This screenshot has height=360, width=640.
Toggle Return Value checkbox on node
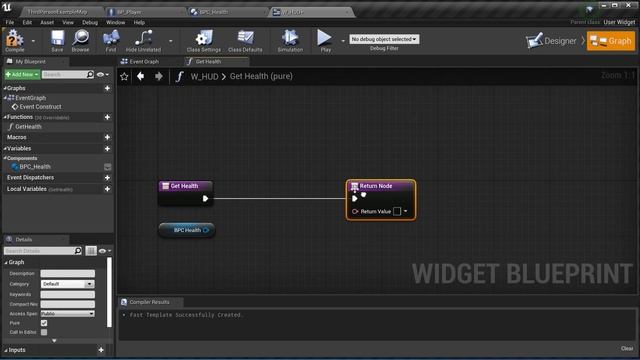[x=397, y=211]
